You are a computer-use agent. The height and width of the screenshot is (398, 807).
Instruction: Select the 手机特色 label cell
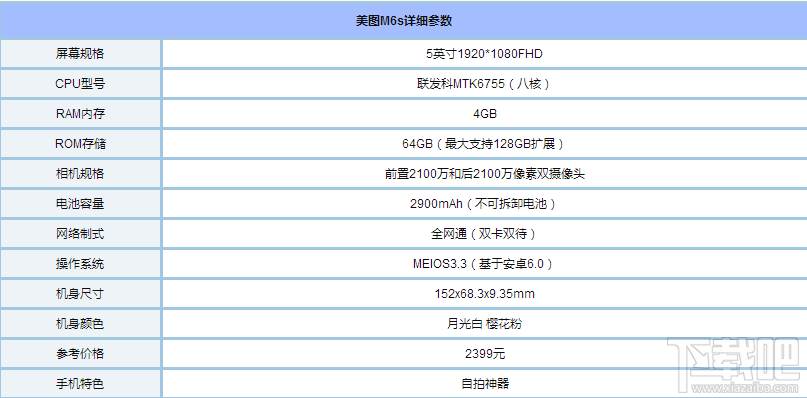tap(80, 384)
